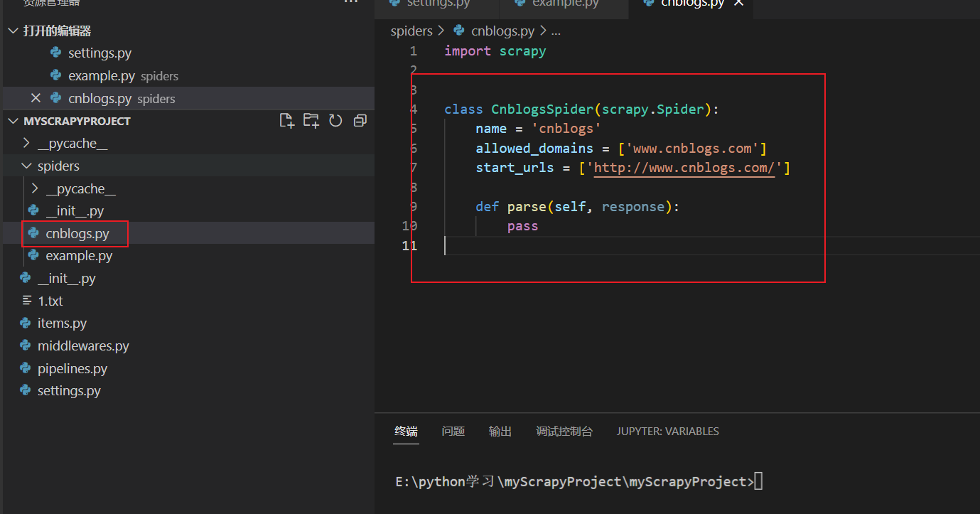Close the cnblogs.py editor tab
The height and width of the screenshot is (514, 980).
point(738,3)
